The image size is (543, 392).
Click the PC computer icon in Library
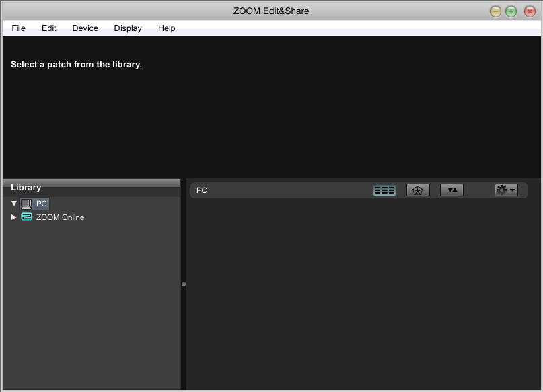click(26, 204)
